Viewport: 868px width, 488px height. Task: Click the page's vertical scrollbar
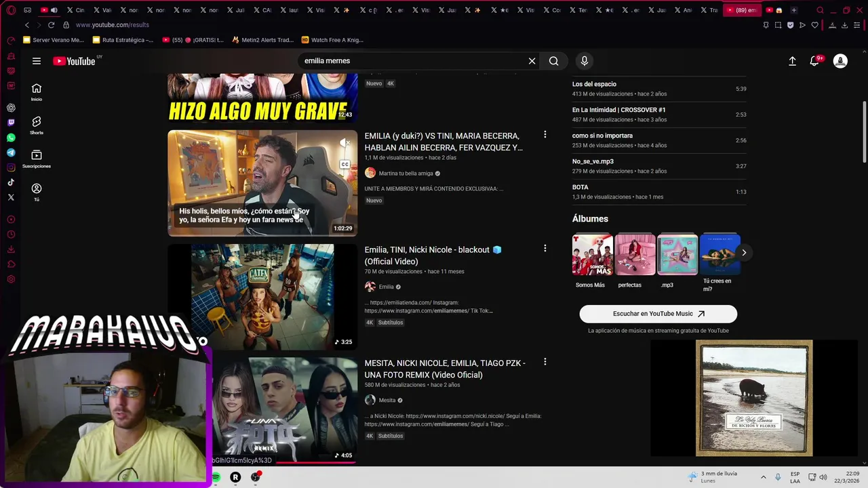(x=864, y=132)
